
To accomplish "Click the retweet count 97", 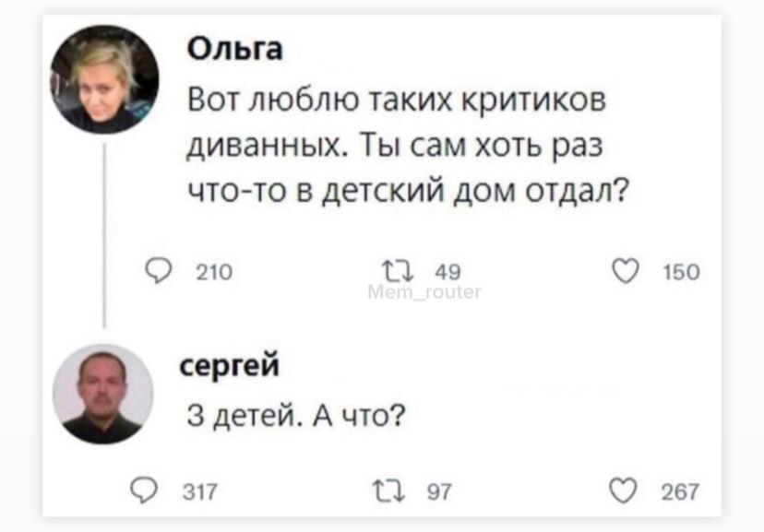I will pyautogui.click(x=439, y=491).
